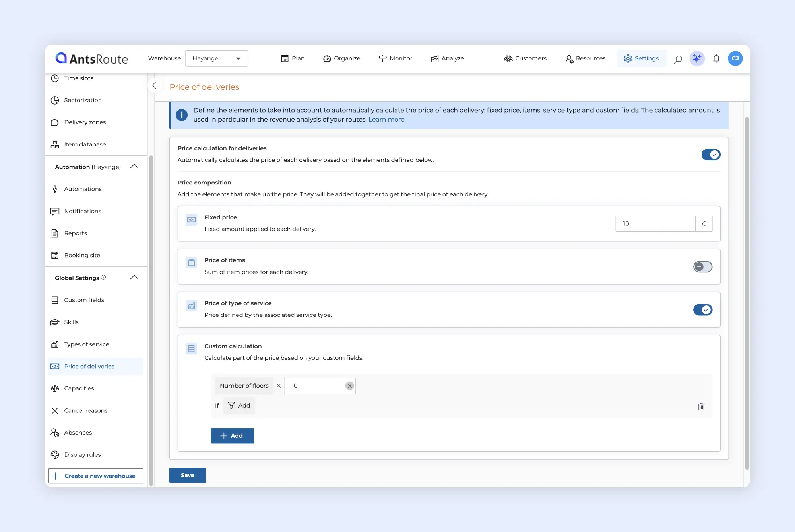The image size is (795, 532).
Task: Go to Customers
Action: click(525, 58)
